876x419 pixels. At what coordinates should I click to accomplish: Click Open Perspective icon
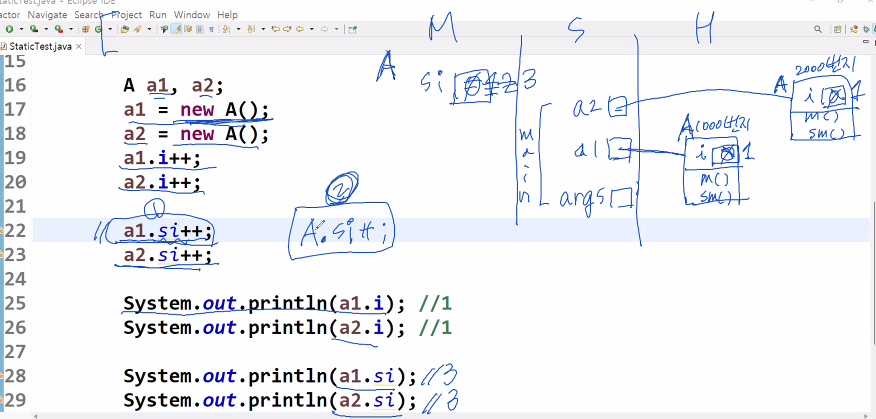pyautogui.click(x=837, y=29)
